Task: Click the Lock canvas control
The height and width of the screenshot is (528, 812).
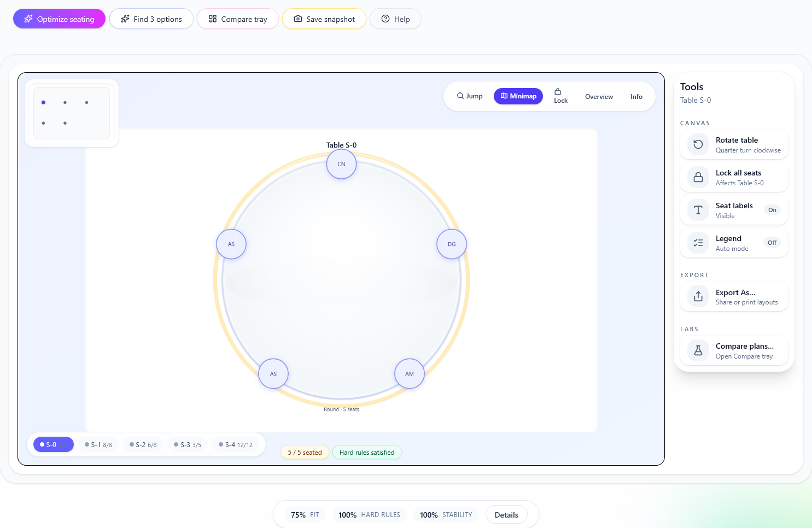Action: [x=560, y=96]
